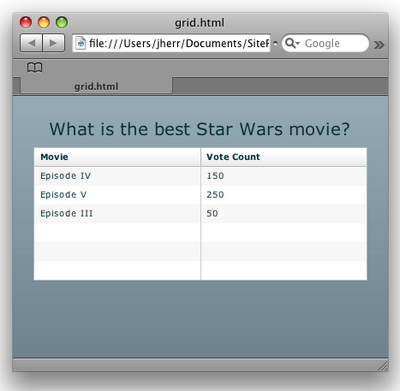
Task: Click the window resize grip corner
Action: (383, 366)
